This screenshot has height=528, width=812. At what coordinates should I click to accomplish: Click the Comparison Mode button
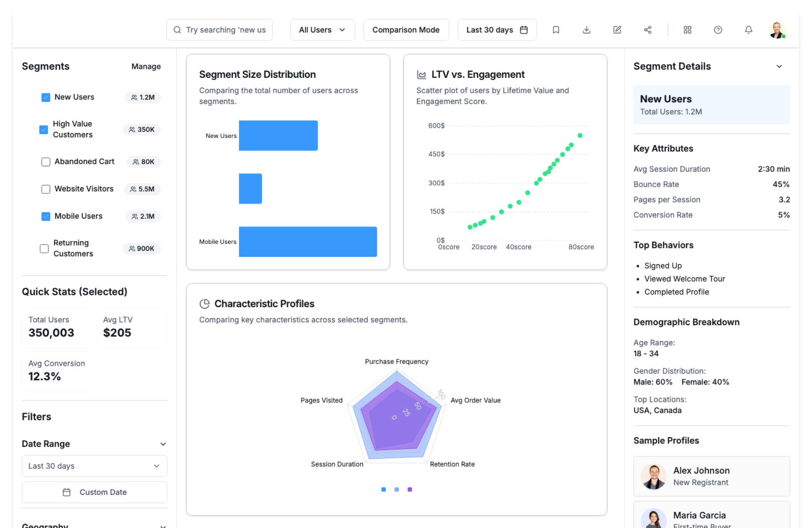(x=406, y=30)
